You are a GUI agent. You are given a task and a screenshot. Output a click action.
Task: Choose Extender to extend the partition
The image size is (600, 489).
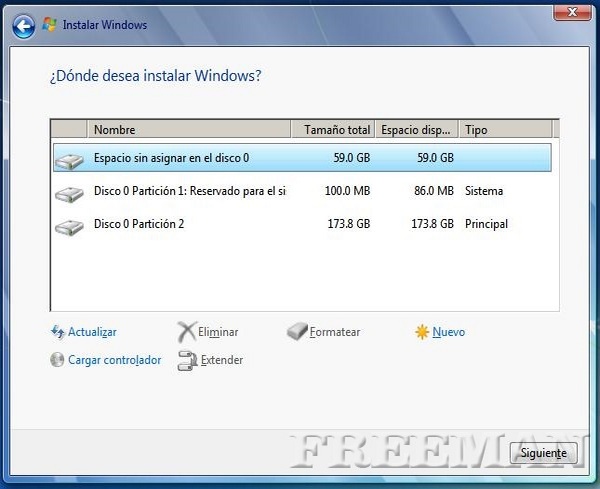pos(222,360)
